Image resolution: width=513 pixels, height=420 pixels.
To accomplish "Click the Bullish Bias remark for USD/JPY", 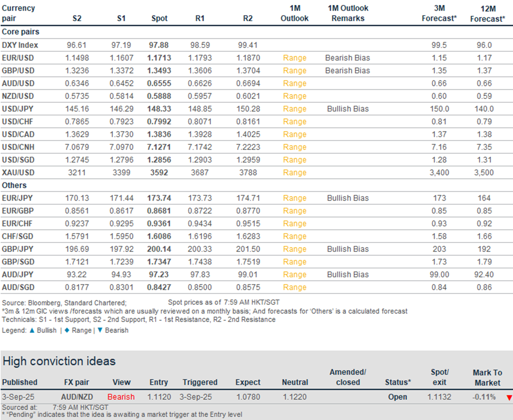I will click(x=348, y=109).
